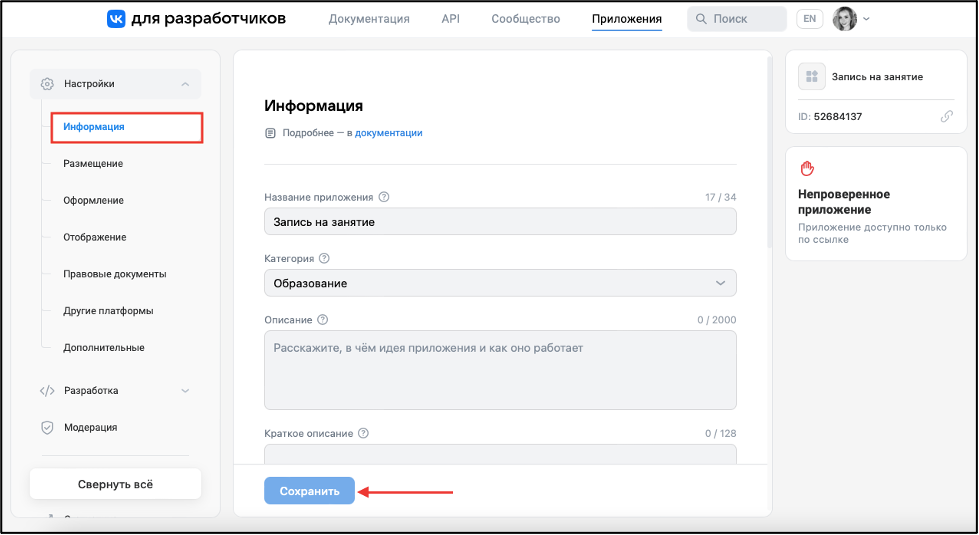Open dropdown arrow next to avatar
The image size is (979, 535).
[x=867, y=19]
